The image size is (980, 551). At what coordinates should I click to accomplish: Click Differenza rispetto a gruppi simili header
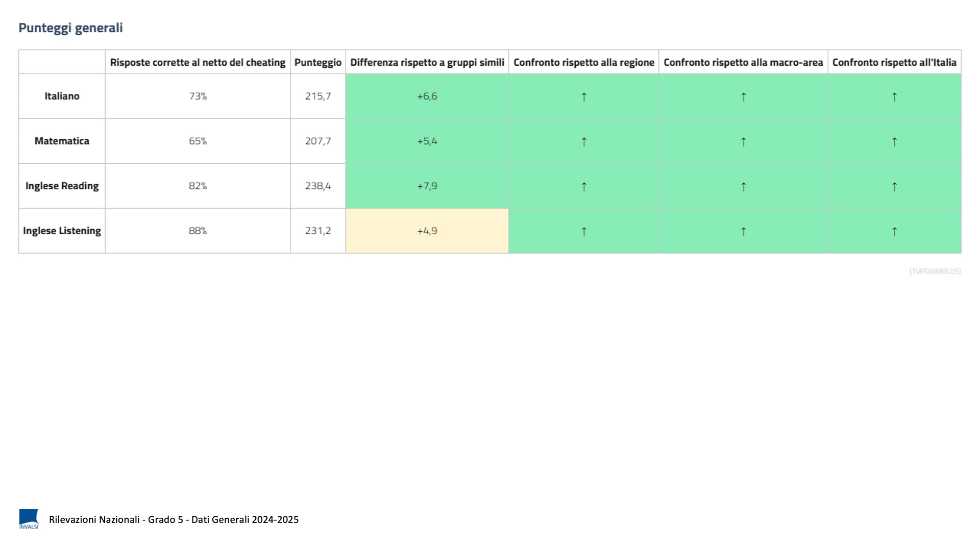(427, 62)
